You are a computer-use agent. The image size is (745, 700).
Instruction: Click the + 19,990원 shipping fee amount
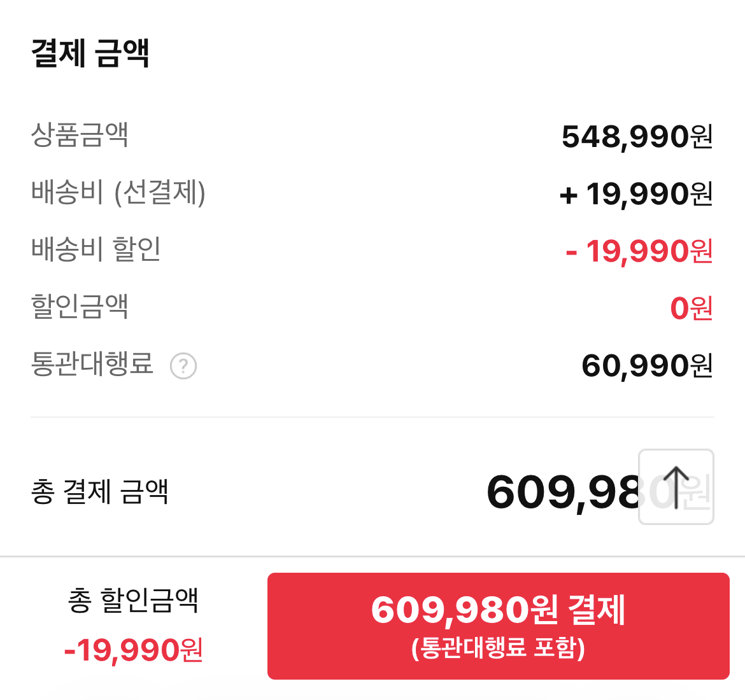pyautogui.click(x=635, y=194)
